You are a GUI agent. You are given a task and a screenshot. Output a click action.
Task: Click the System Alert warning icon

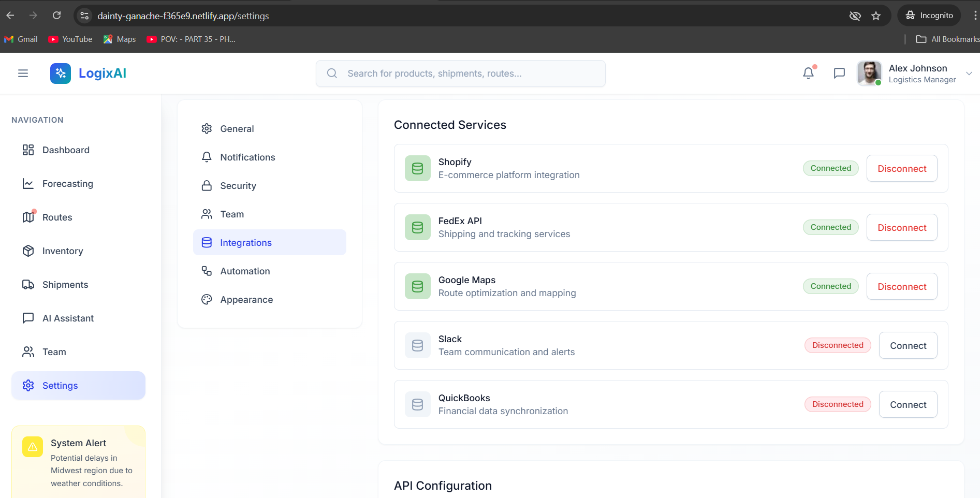[33, 447]
